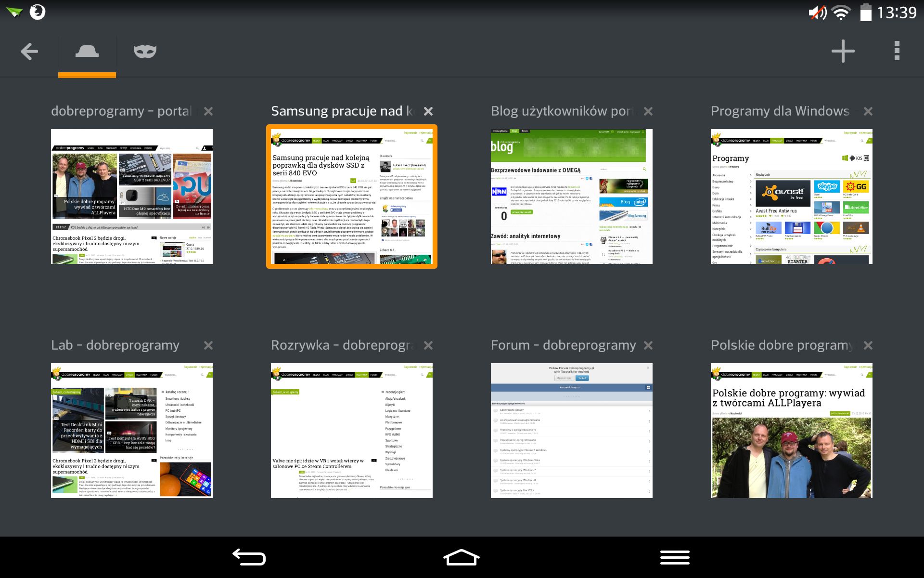
Task: Switch to private tabs (mask icon)
Action: 145,51
